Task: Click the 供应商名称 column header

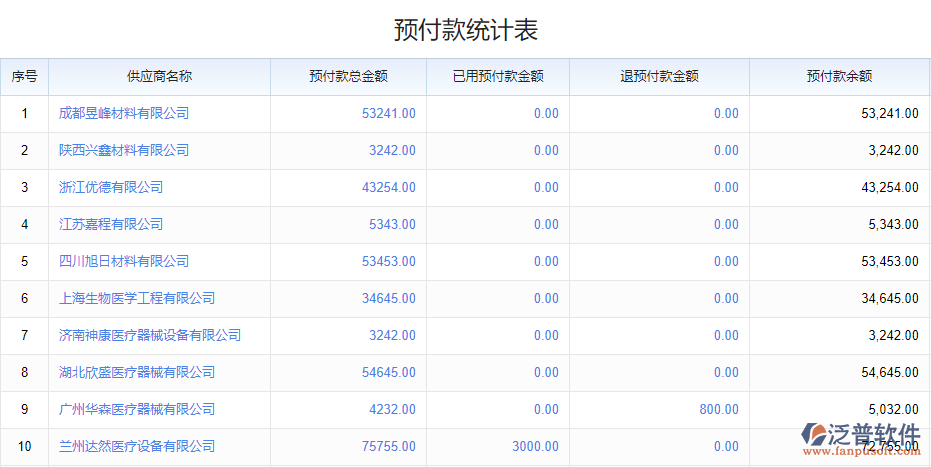Action: point(159,76)
